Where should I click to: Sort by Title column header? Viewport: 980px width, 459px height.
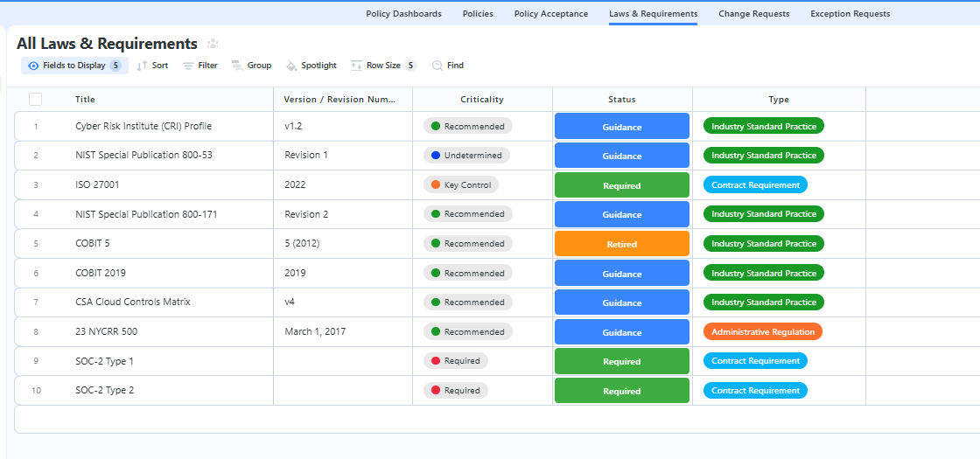(85, 100)
